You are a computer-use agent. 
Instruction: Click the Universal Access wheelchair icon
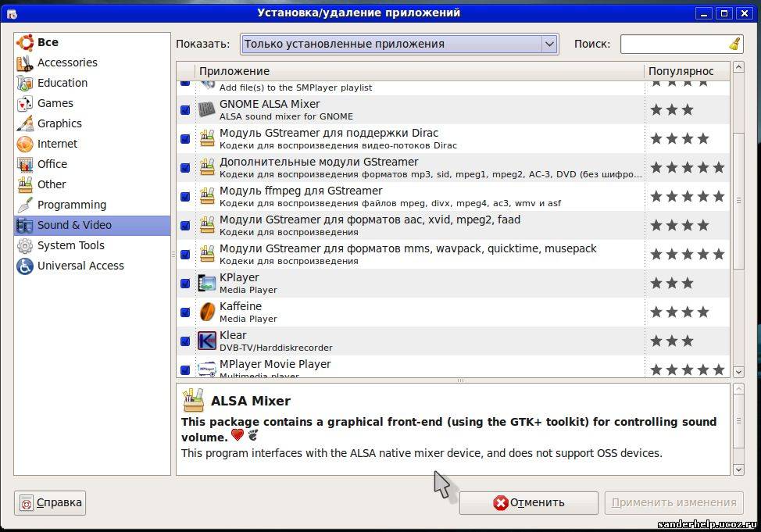(25, 266)
